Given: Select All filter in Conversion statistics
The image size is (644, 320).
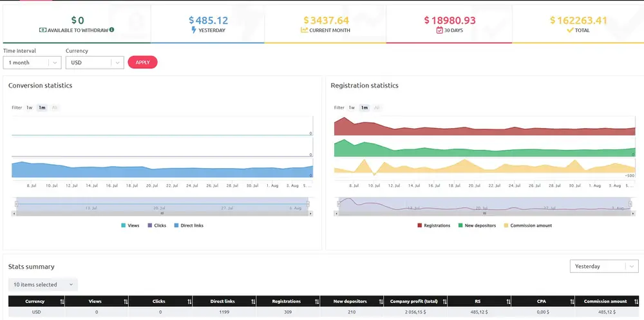Looking at the screenshot, I should (x=55, y=108).
